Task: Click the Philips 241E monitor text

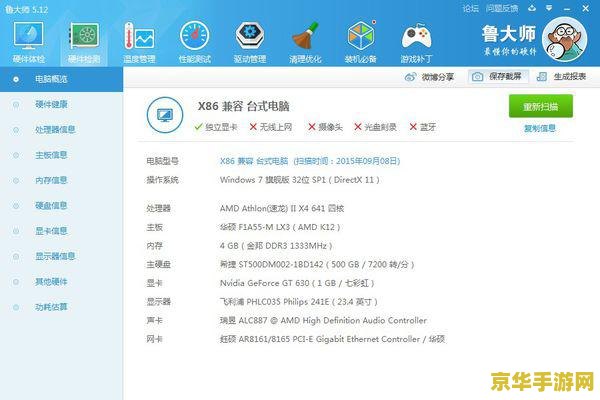Action: (298, 302)
